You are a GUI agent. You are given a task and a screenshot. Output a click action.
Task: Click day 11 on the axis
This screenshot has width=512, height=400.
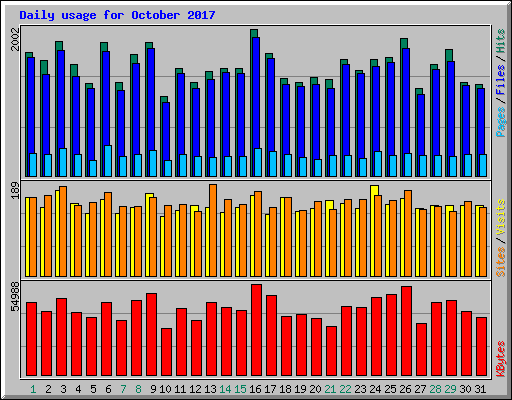coord(180,389)
